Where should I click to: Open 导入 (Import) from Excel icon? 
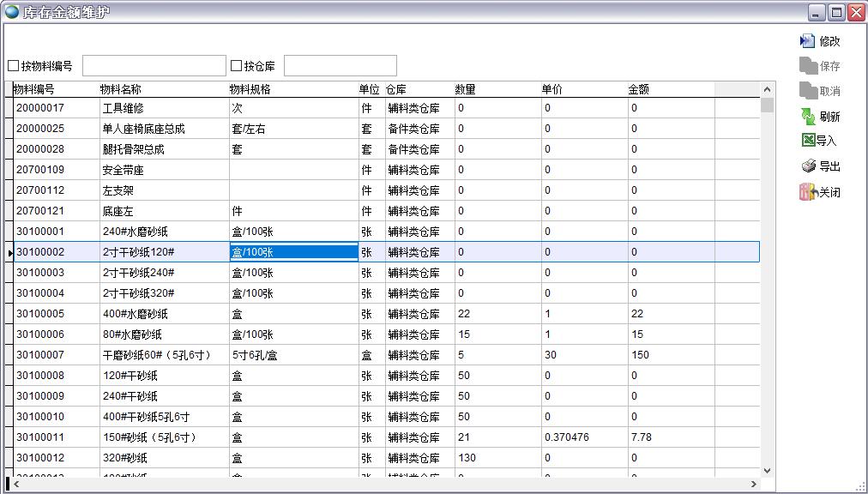(x=808, y=141)
